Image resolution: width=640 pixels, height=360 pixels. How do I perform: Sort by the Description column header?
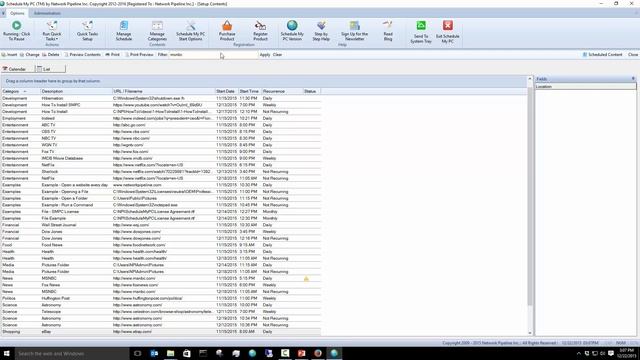pyautogui.click(x=76, y=91)
